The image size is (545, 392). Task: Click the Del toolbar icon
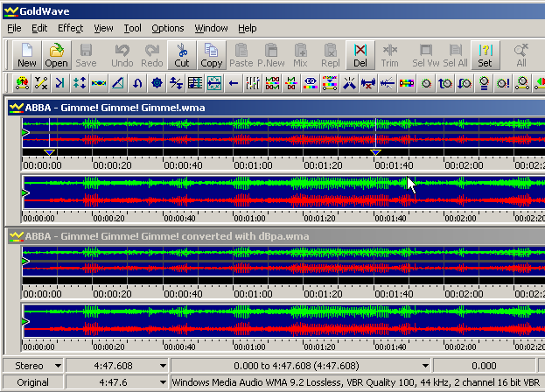360,55
